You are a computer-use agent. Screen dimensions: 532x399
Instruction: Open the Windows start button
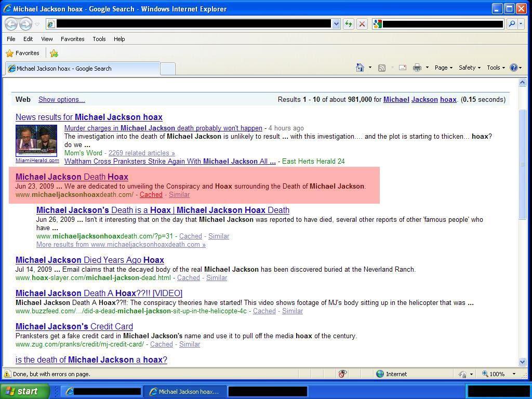coord(24,391)
